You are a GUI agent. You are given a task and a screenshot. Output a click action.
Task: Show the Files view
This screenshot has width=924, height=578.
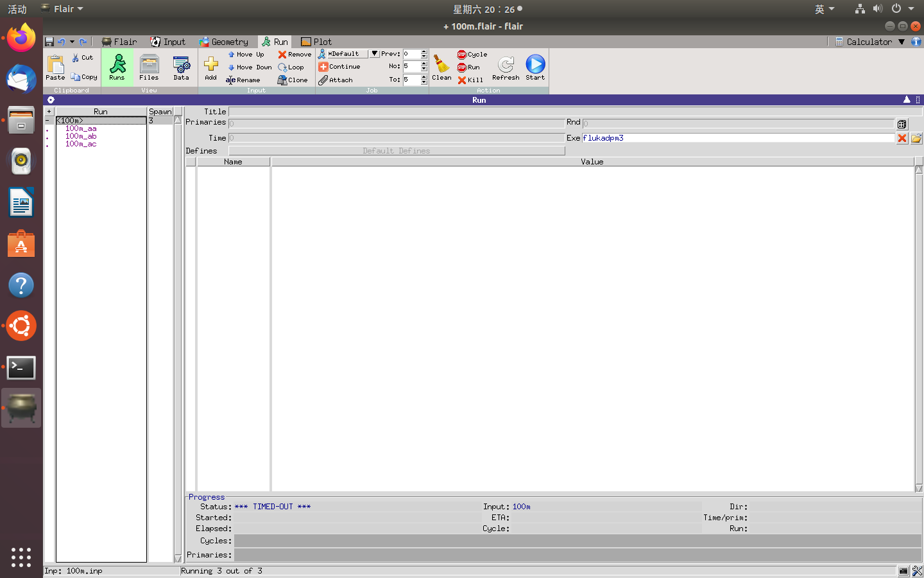(x=149, y=67)
